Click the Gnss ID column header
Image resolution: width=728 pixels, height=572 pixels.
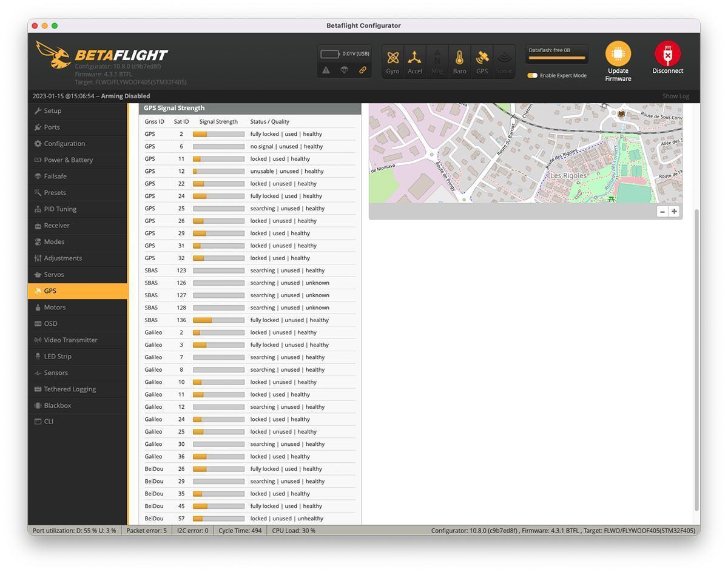click(x=155, y=122)
